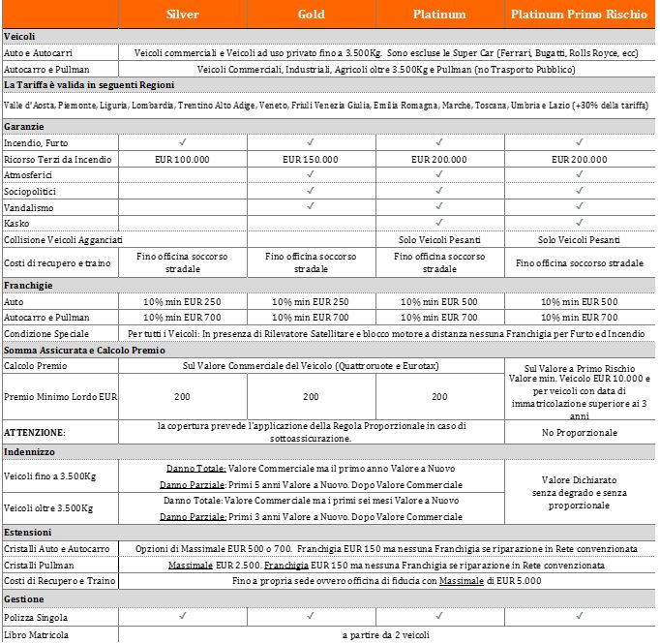Click the Incendio, Furto row label

(36, 143)
